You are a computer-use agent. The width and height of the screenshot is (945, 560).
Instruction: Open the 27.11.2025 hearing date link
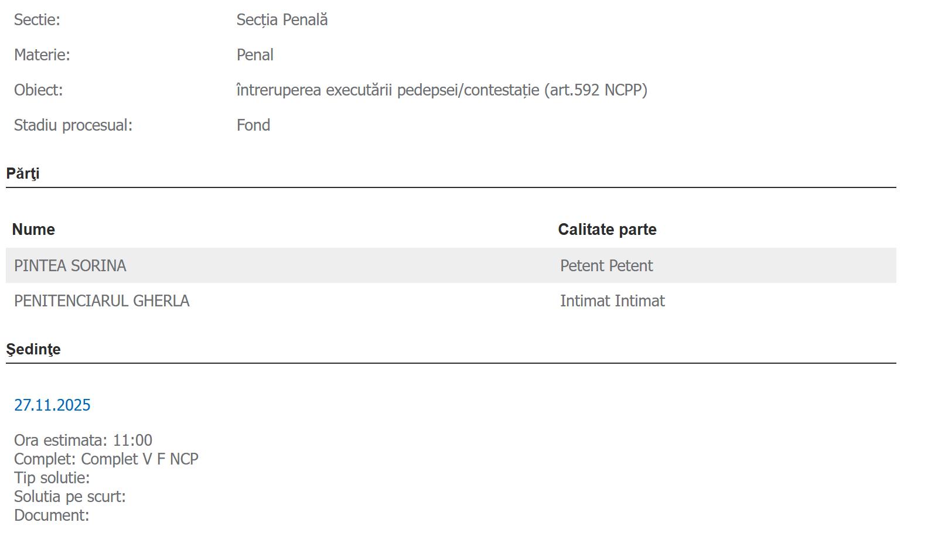(52, 405)
